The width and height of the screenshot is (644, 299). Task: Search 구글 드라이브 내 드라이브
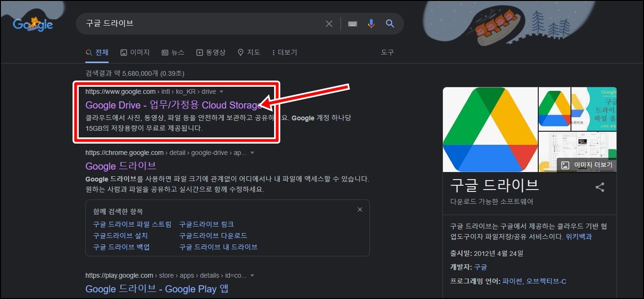click(x=218, y=247)
